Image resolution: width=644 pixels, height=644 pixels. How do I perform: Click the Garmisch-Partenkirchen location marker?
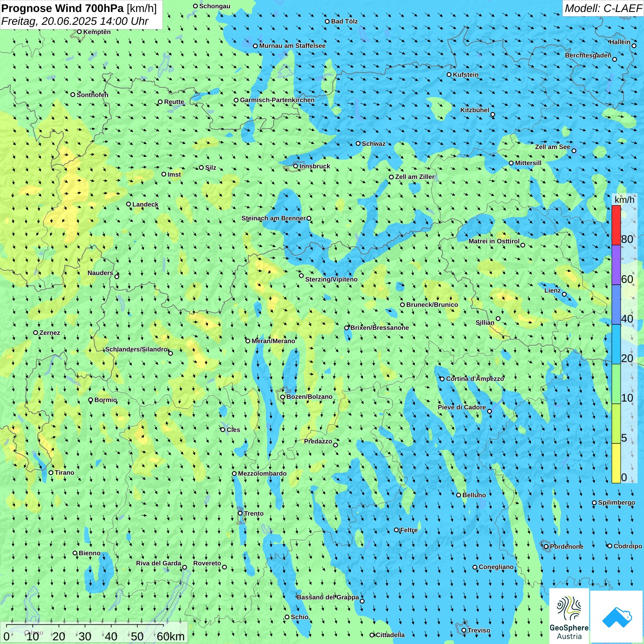pos(236,100)
